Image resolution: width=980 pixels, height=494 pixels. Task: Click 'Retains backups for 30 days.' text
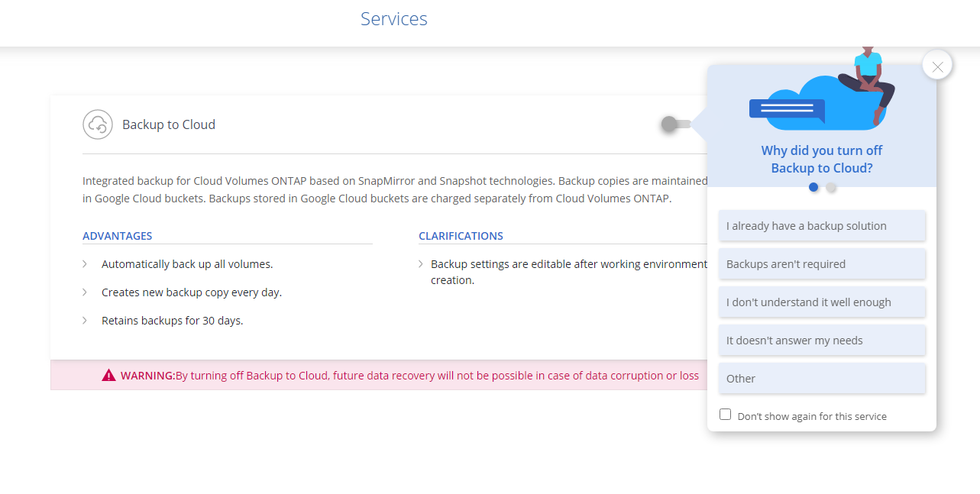173,321
